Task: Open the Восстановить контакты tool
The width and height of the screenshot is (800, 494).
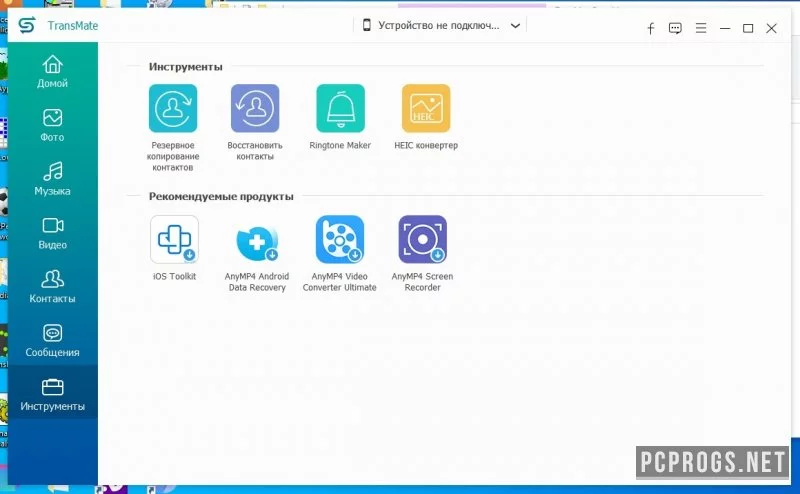Action: 255,108
